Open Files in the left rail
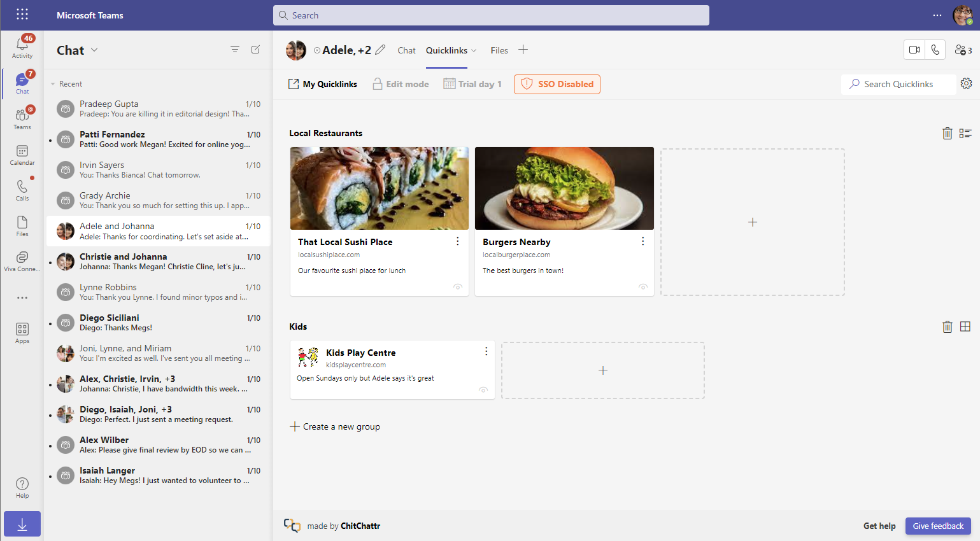The height and width of the screenshot is (541, 980). (22, 226)
